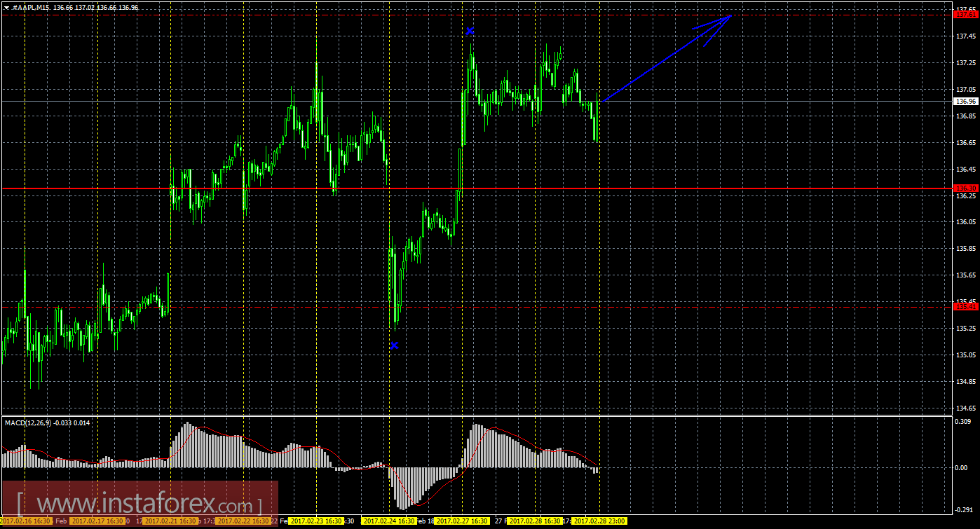Click the 136.05 value on price axis

point(965,222)
